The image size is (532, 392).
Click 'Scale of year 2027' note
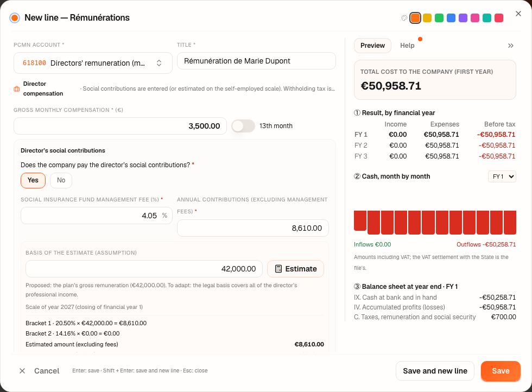click(x=84, y=307)
